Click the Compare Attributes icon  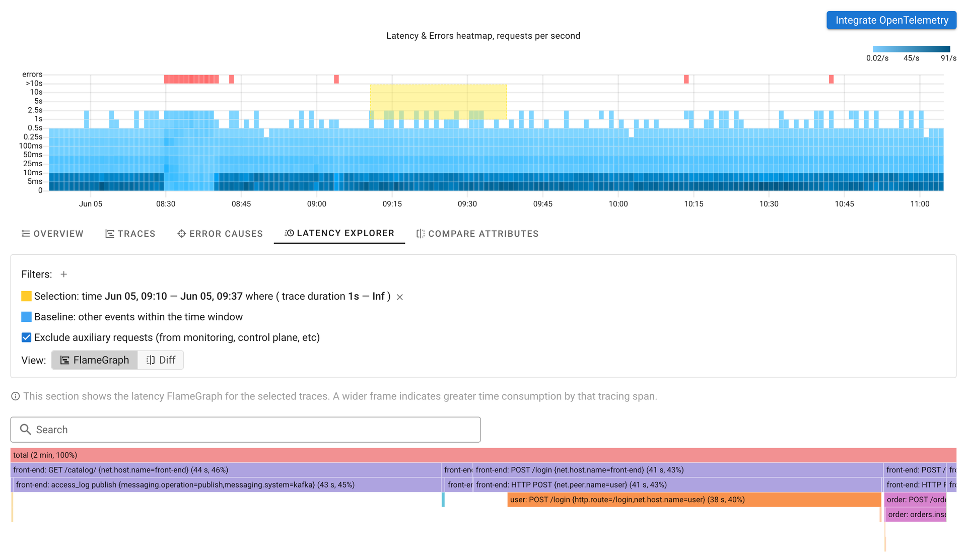[421, 234]
